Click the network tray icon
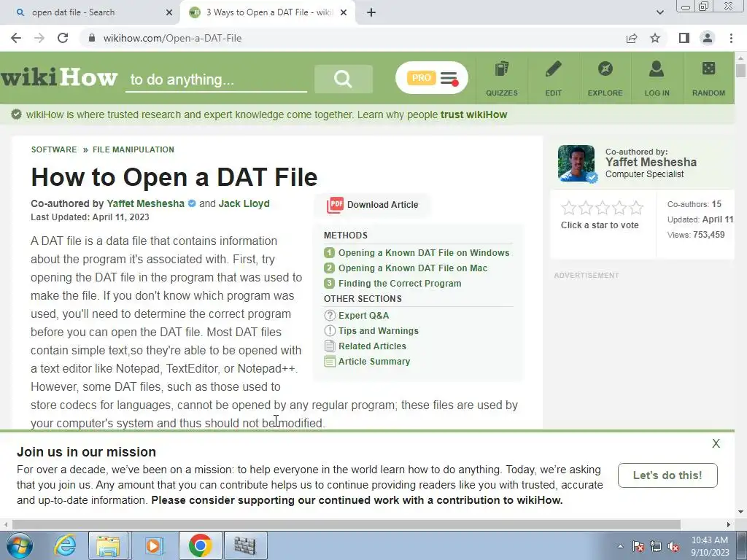This screenshot has width=747, height=560. coord(656,546)
